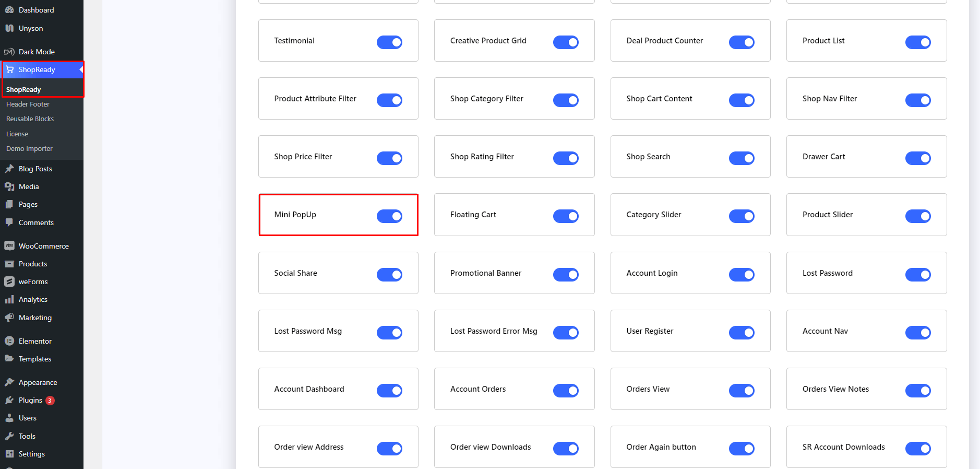980x469 pixels.
Task: Open the Demo Importer submenu item
Action: 29,149
